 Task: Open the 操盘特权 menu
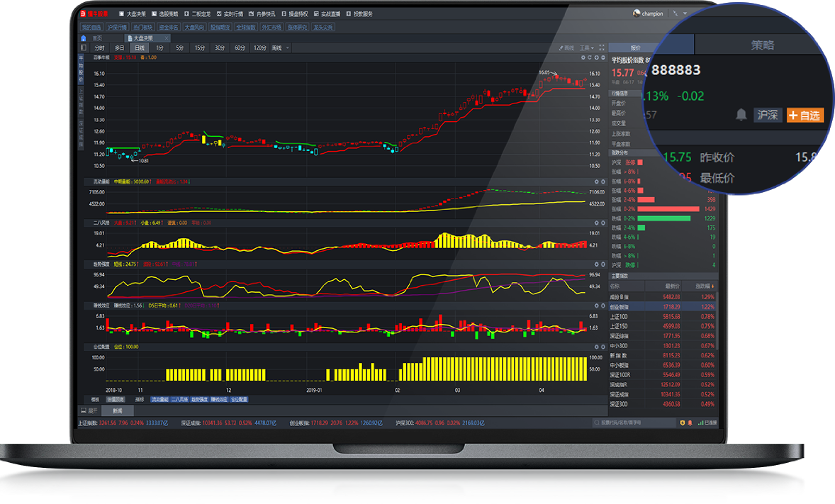(x=294, y=14)
